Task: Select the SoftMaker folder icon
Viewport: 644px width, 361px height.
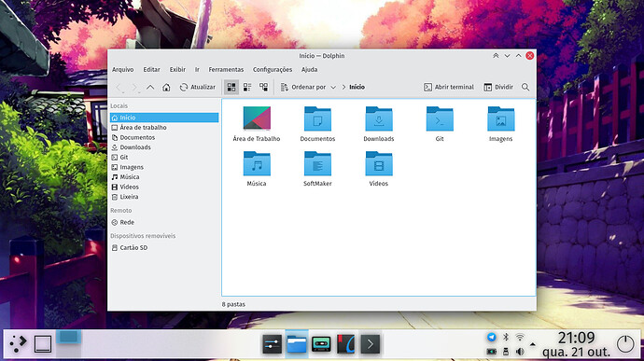Action: [317, 163]
